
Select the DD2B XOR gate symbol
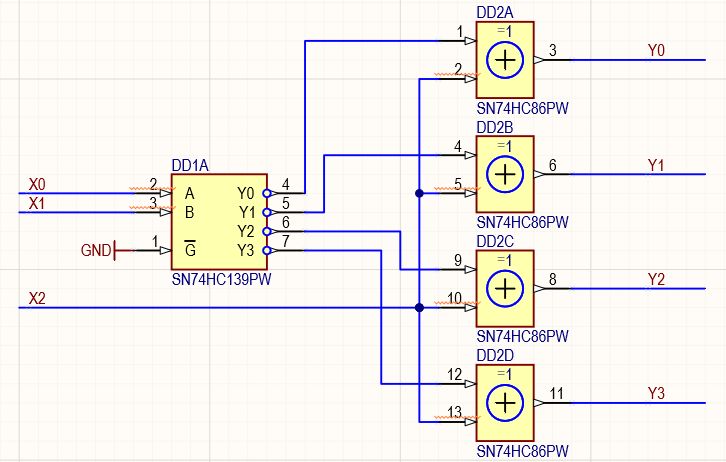(x=505, y=174)
